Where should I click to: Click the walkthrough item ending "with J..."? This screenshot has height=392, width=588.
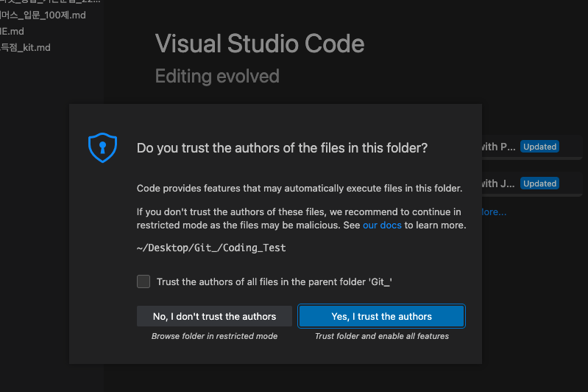point(532,183)
